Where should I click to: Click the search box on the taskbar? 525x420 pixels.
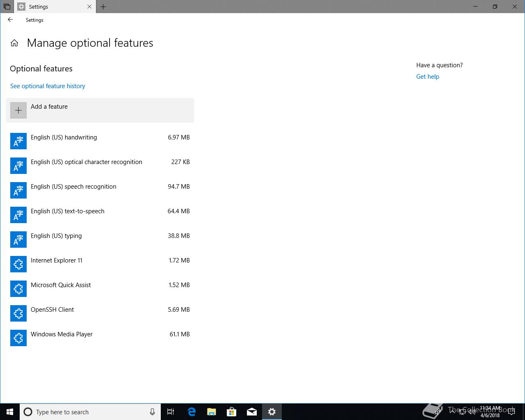(90, 412)
